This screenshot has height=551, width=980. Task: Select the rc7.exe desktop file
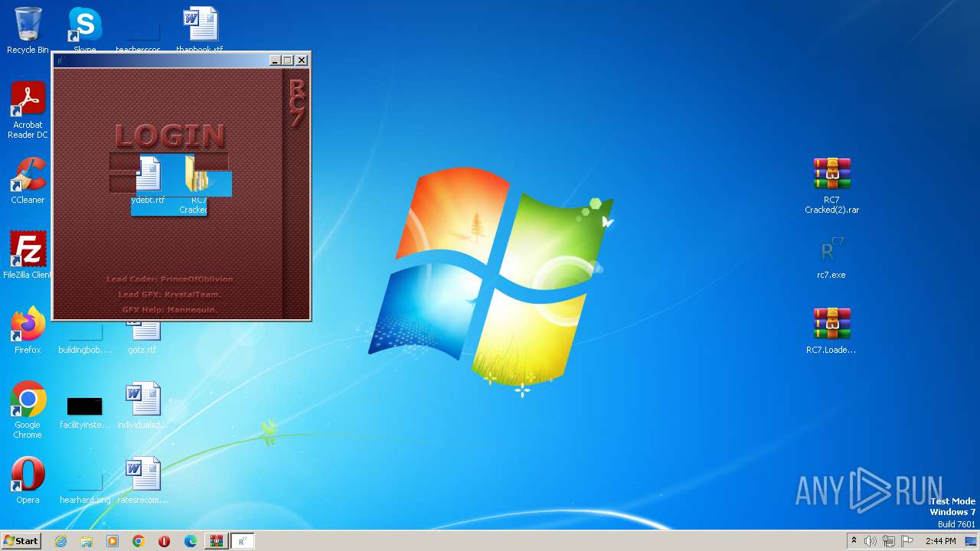coord(831,257)
